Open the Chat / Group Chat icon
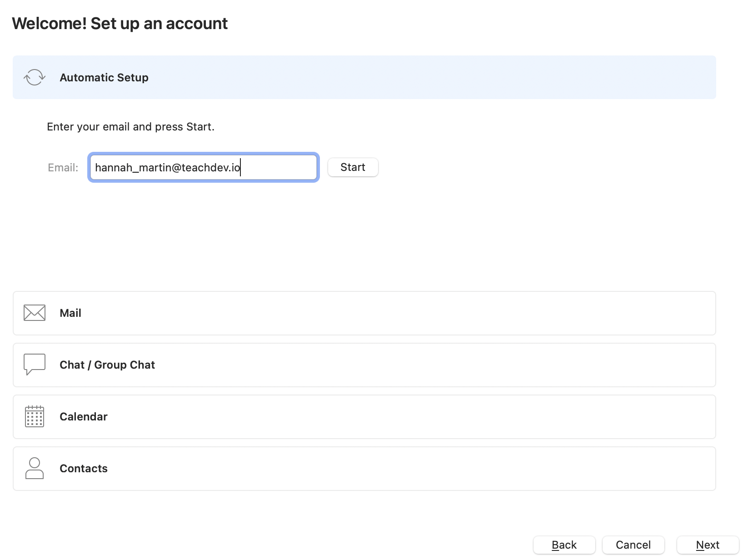The image size is (748, 560). (34, 364)
